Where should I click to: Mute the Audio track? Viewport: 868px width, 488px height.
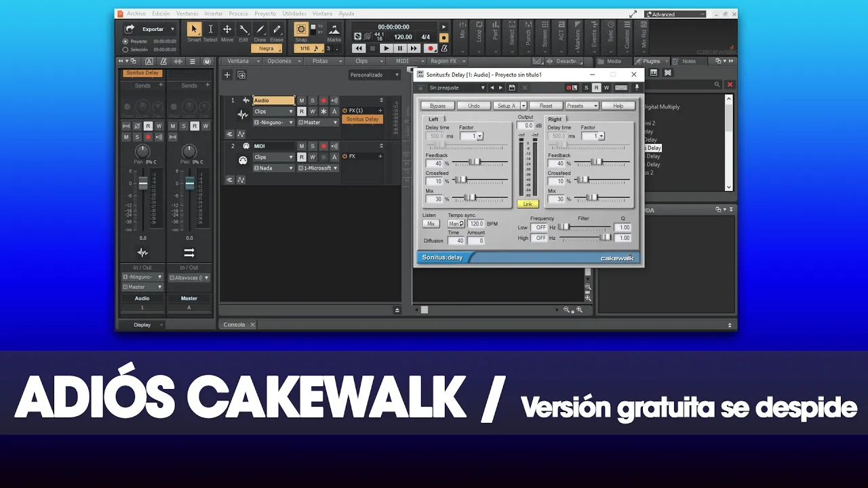(302, 100)
